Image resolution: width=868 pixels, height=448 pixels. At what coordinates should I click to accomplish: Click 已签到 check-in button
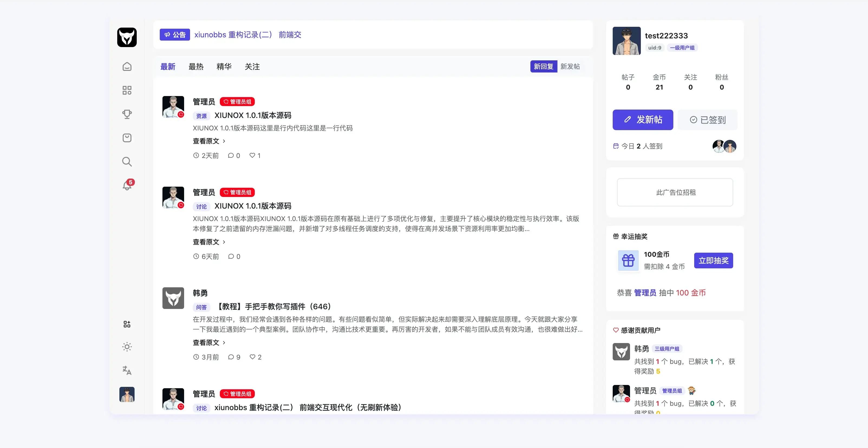[x=708, y=120]
